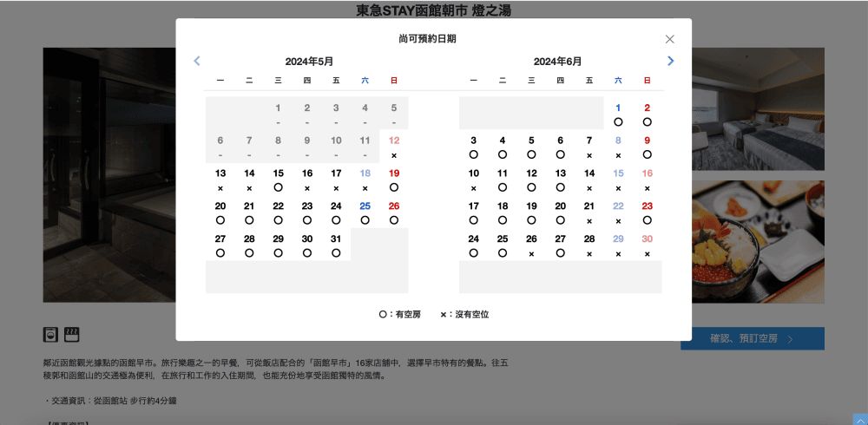
Task: Click the 2024年5月 month heading
Action: [309, 62]
